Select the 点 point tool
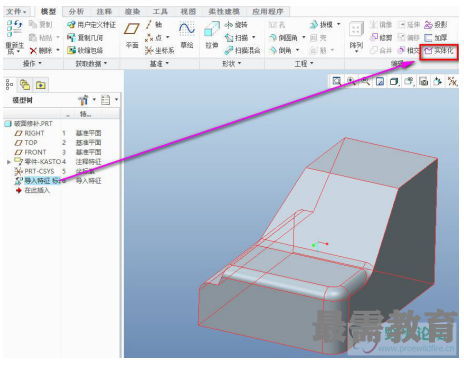Viewport: 464px width, 366px height. pos(155,38)
